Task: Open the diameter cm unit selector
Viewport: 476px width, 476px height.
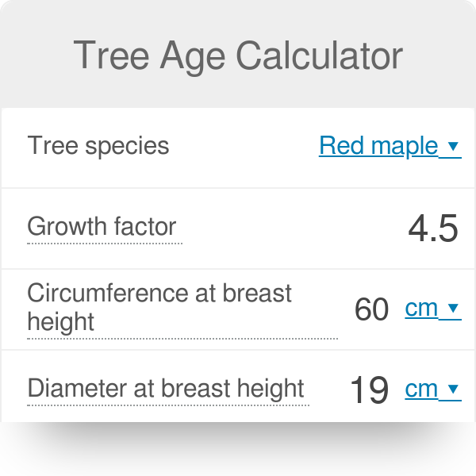Action: [x=422, y=390]
